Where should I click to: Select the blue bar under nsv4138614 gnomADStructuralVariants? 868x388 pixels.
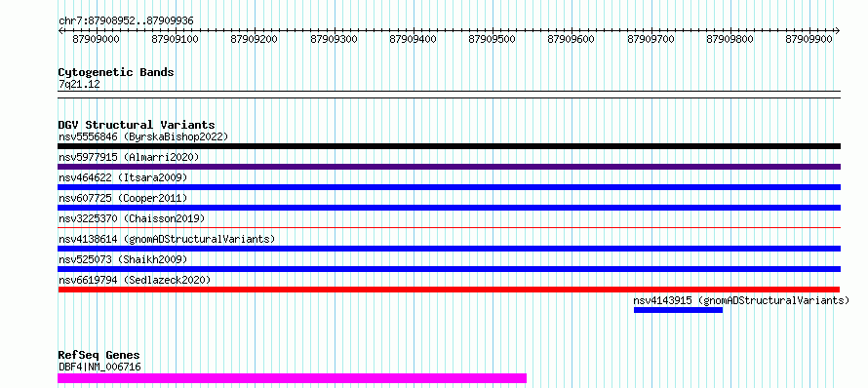point(449,249)
